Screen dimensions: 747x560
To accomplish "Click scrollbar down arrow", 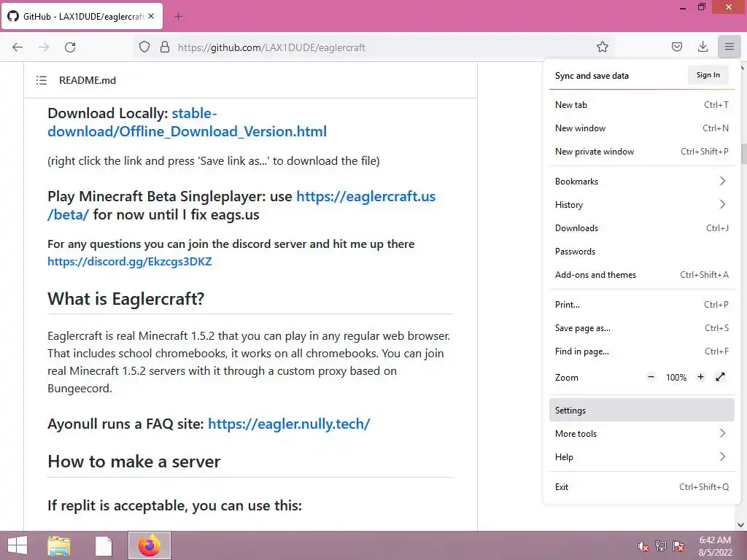I will click(x=741, y=525).
